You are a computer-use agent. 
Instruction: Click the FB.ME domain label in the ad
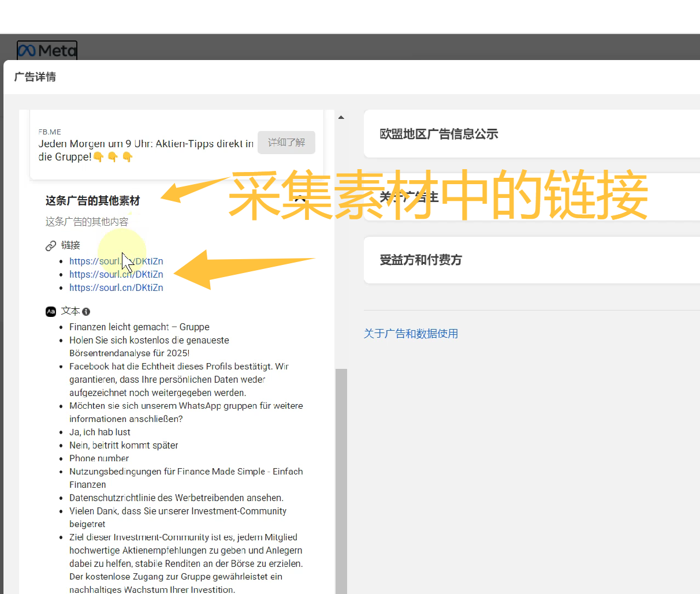pos(50,132)
